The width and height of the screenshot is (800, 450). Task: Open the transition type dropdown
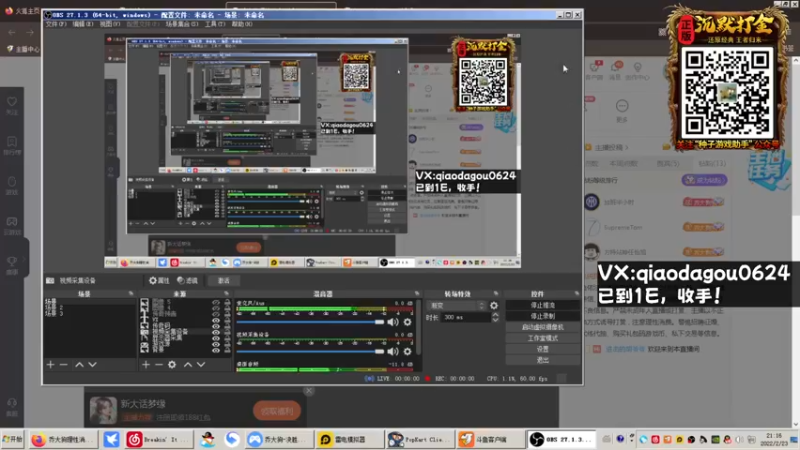click(x=456, y=306)
